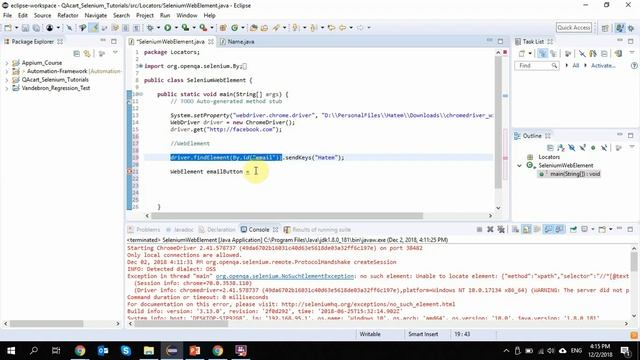The height and width of the screenshot is (360, 640).
Task: Toggle Hide Local Types in Outline
Action: [604, 148]
